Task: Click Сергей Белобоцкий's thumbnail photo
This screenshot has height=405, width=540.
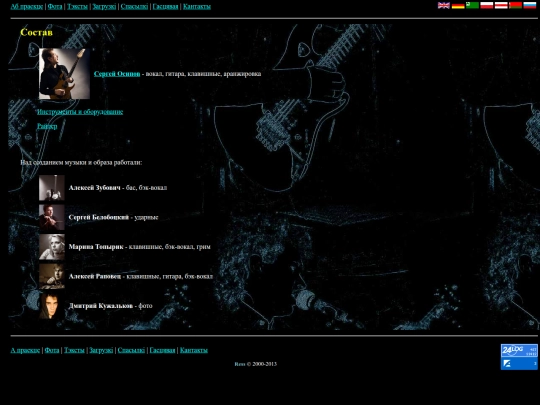Action: pyautogui.click(x=52, y=217)
